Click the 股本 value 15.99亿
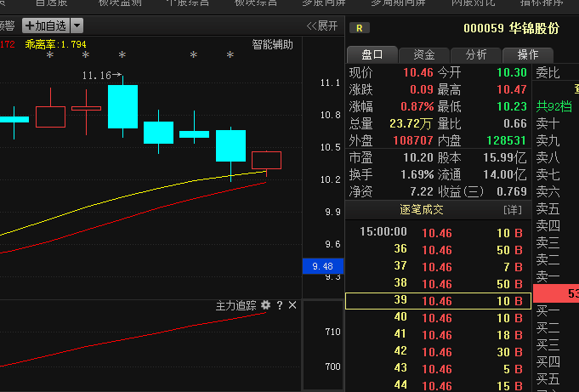Screen dimensions: 579x392 [505, 158]
